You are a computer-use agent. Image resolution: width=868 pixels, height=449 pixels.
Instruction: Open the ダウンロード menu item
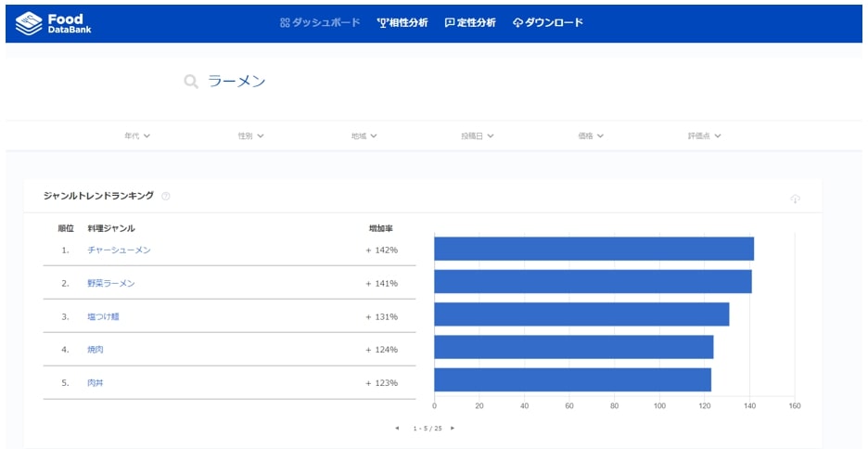click(548, 23)
